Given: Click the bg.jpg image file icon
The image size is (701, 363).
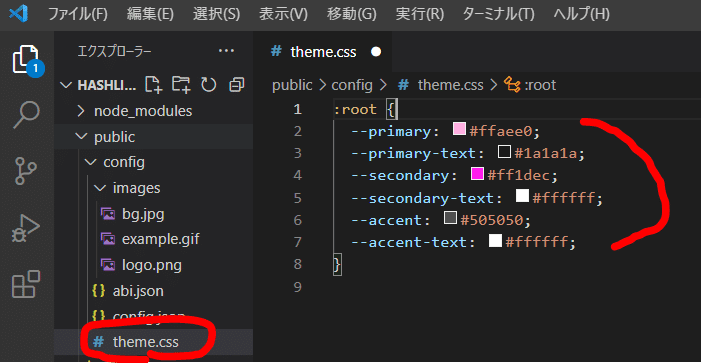Looking at the screenshot, I should 108,214.
